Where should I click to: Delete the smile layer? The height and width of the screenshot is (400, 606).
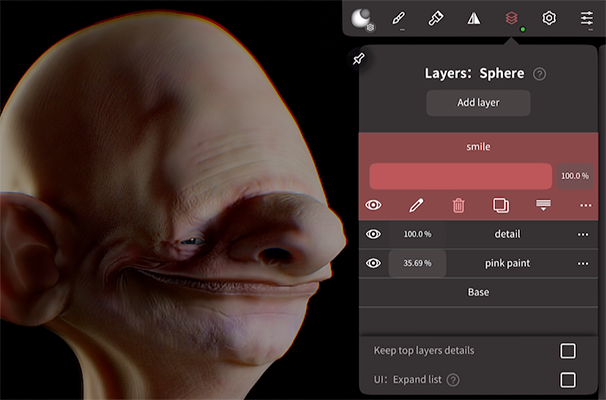tap(458, 205)
